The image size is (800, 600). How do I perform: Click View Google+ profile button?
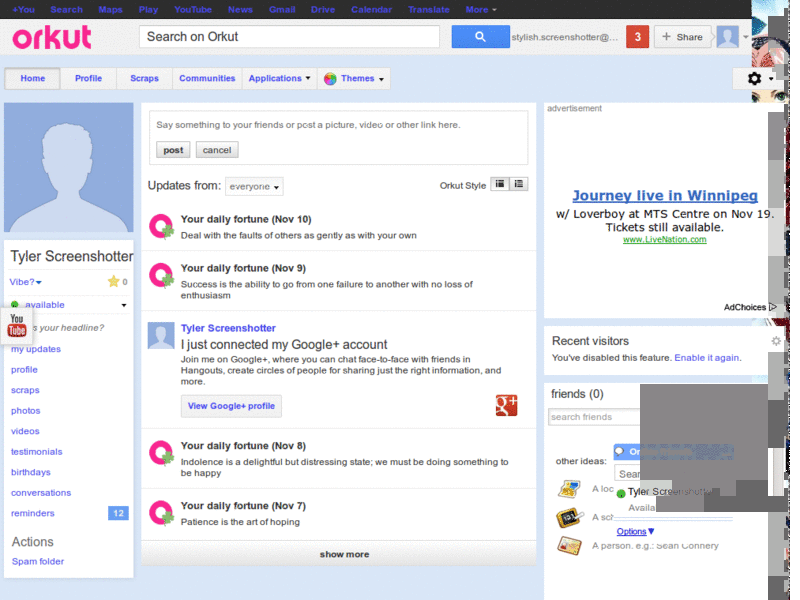coord(231,406)
